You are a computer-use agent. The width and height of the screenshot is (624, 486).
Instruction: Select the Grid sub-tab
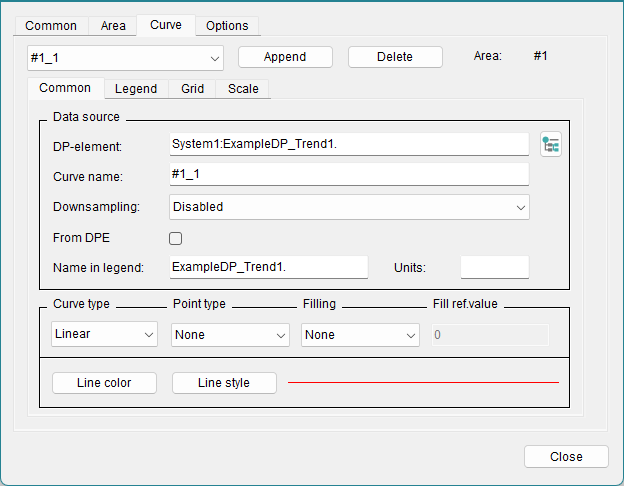[x=193, y=89]
